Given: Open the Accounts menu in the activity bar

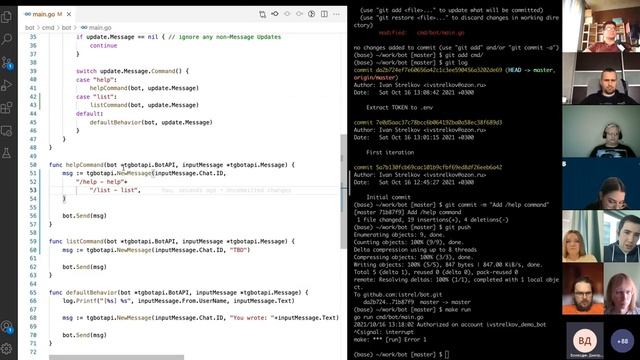Looking at the screenshot, I should tap(7, 327).
